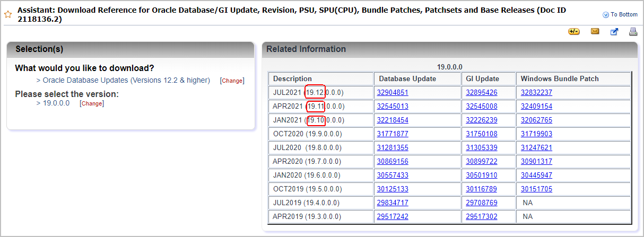Open Windows Bundle Patch 32832237
This screenshot has width=644, height=237.
pyautogui.click(x=536, y=92)
